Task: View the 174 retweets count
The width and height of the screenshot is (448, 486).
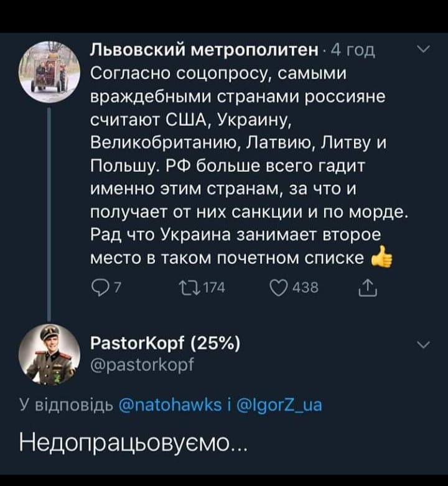Action: 215,289
